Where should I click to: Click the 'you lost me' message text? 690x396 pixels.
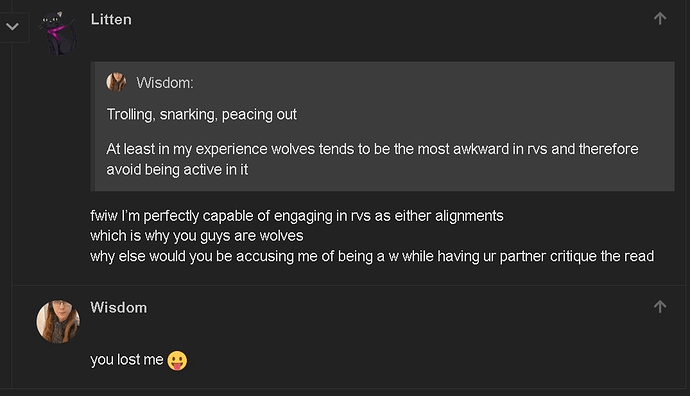(127, 360)
